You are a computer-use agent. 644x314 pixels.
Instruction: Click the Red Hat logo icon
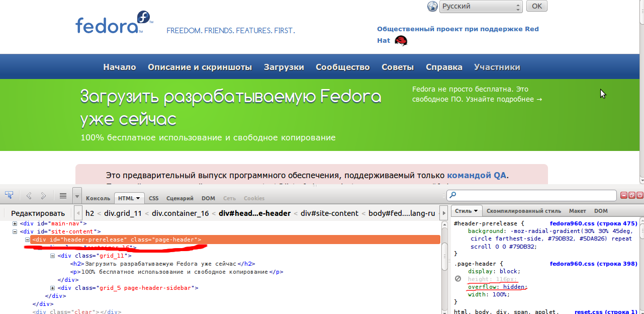[x=401, y=41]
